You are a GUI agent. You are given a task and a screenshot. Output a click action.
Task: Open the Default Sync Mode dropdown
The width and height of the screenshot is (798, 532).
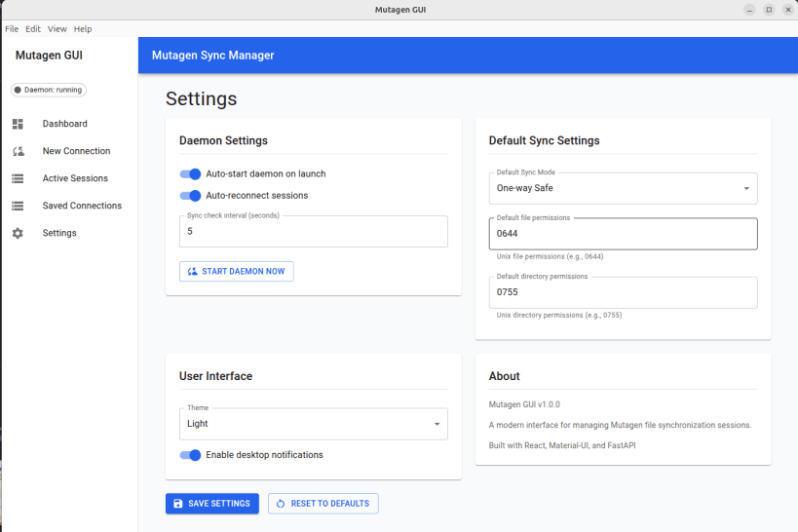click(x=623, y=188)
